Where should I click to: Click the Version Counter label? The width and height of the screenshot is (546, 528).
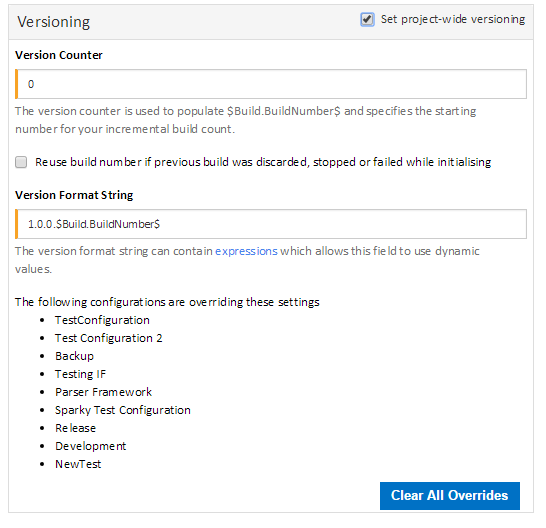(x=59, y=55)
